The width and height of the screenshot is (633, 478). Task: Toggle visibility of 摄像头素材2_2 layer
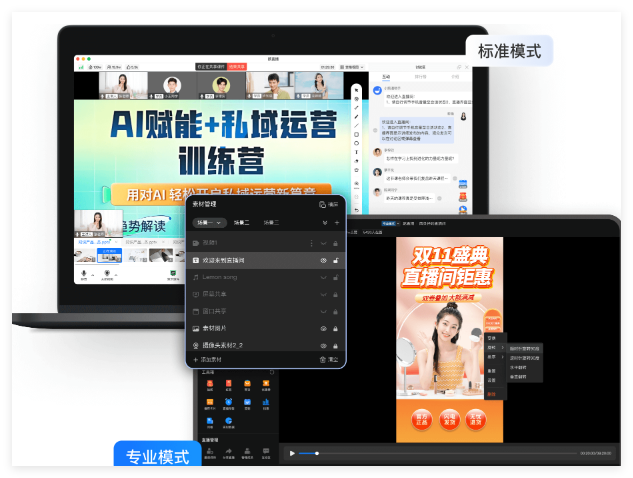[323, 345]
